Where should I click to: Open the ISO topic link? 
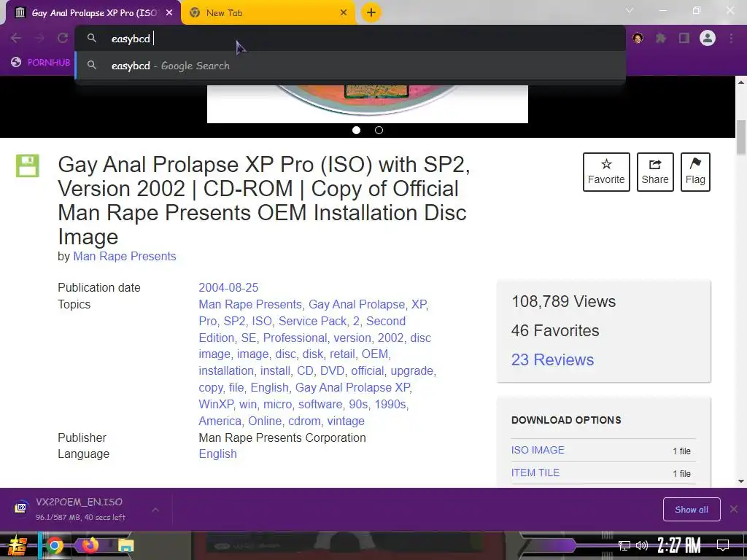(x=262, y=321)
